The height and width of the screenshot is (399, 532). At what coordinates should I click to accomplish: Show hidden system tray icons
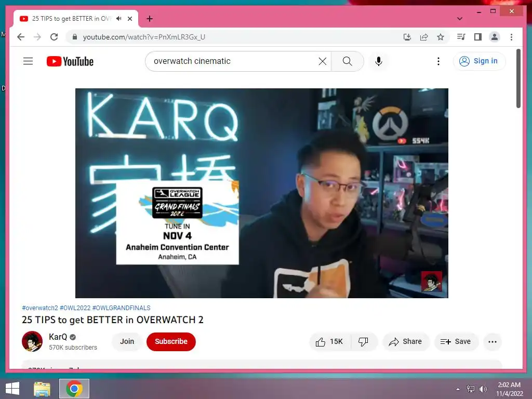pos(458,389)
